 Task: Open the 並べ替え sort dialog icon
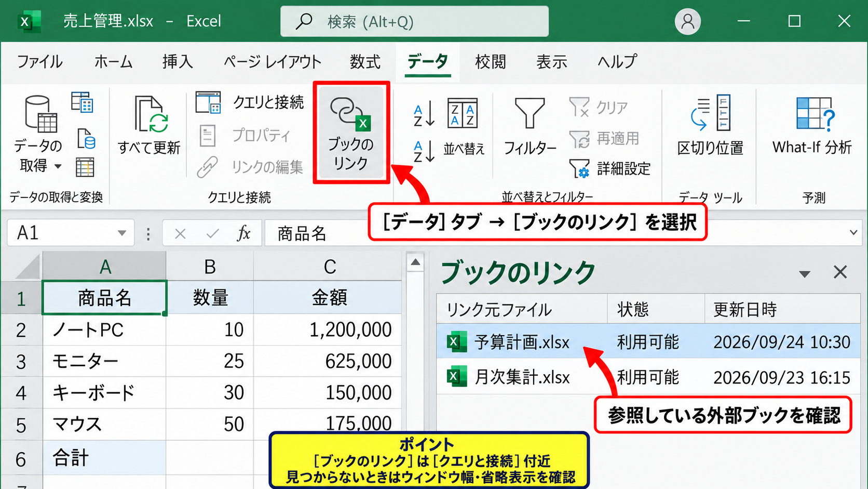(x=463, y=113)
